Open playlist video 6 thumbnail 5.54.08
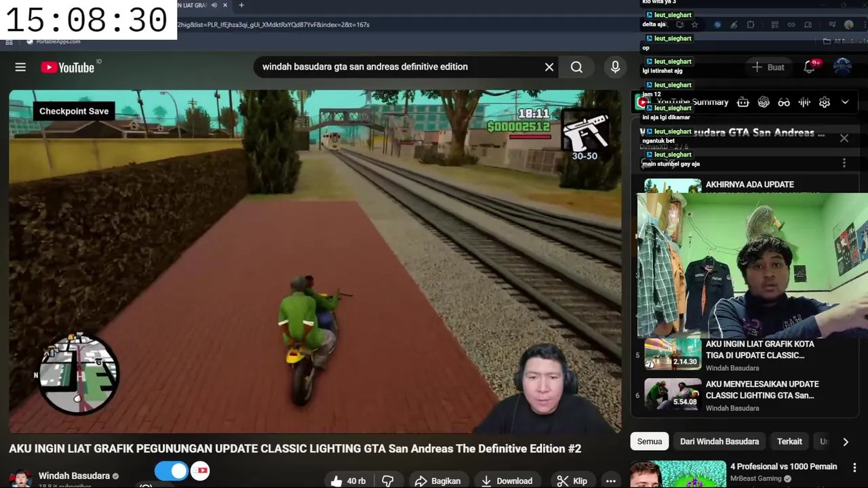868x488 pixels. click(673, 394)
